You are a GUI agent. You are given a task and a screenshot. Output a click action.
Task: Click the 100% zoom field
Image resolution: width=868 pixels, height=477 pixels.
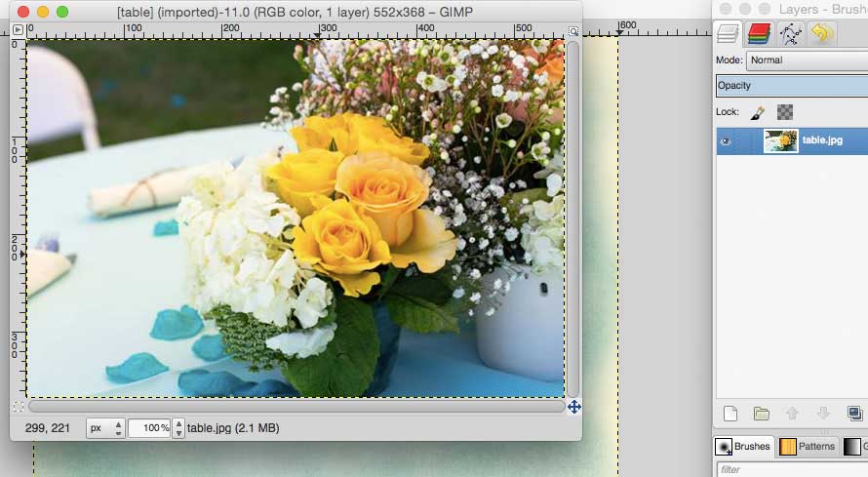tap(149, 428)
